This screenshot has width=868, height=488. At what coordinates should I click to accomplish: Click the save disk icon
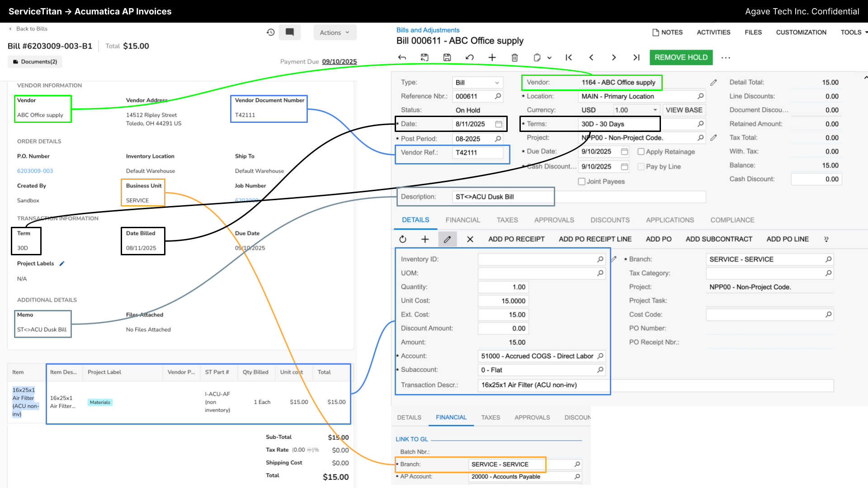(x=447, y=57)
